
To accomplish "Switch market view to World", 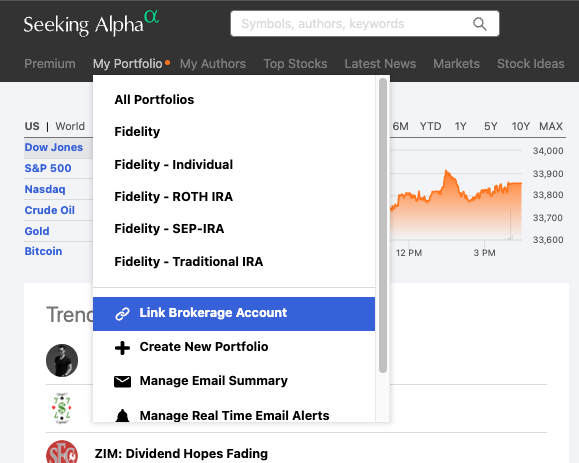I will [x=70, y=126].
